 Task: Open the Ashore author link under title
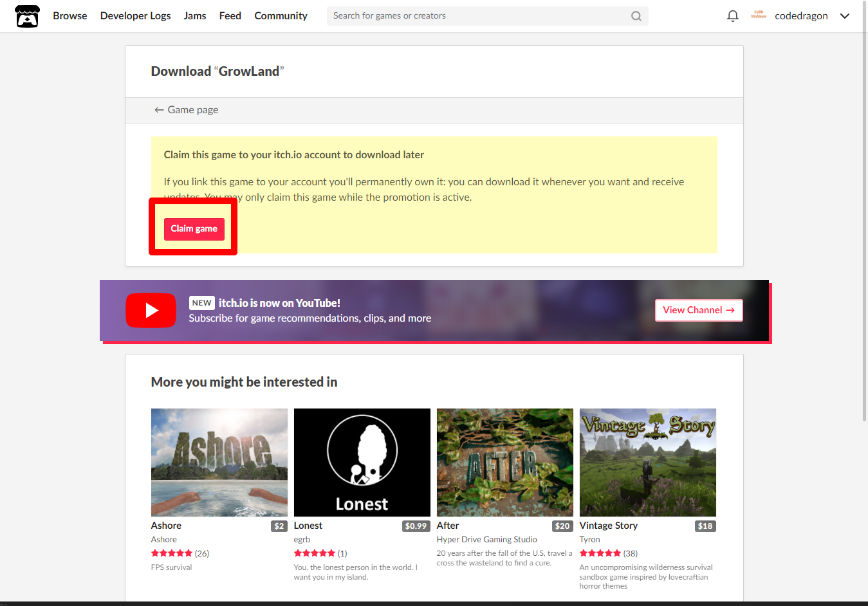[x=164, y=540]
